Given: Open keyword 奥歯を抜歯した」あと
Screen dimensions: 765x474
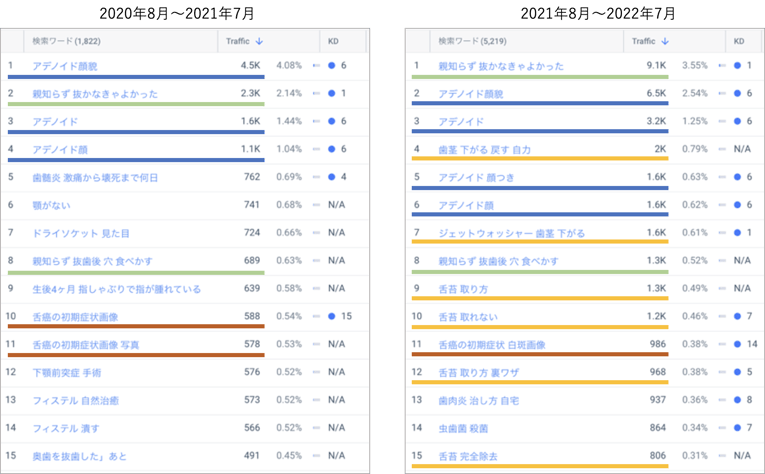Looking at the screenshot, I should (x=80, y=456).
